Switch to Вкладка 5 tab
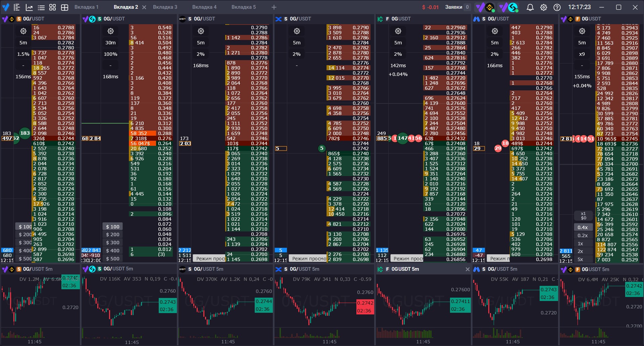This screenshot has height=346, width=644. pyautogui.click(x=243, y=7)
